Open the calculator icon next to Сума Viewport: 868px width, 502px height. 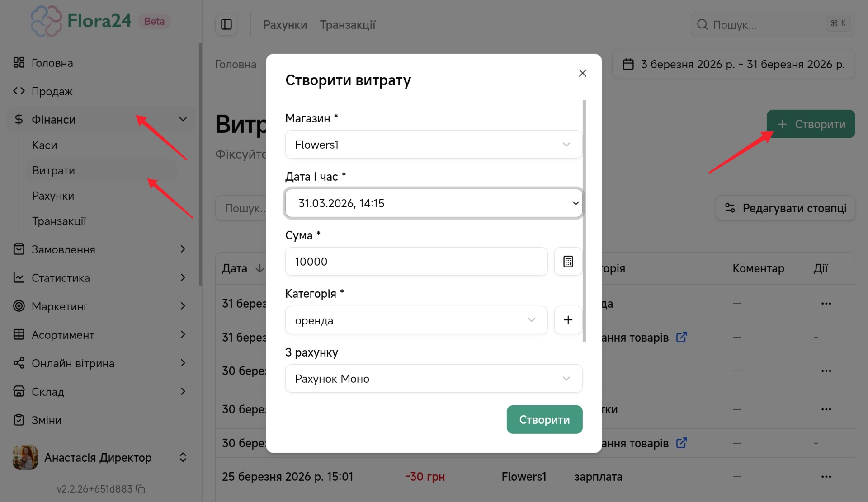point(568,262)
